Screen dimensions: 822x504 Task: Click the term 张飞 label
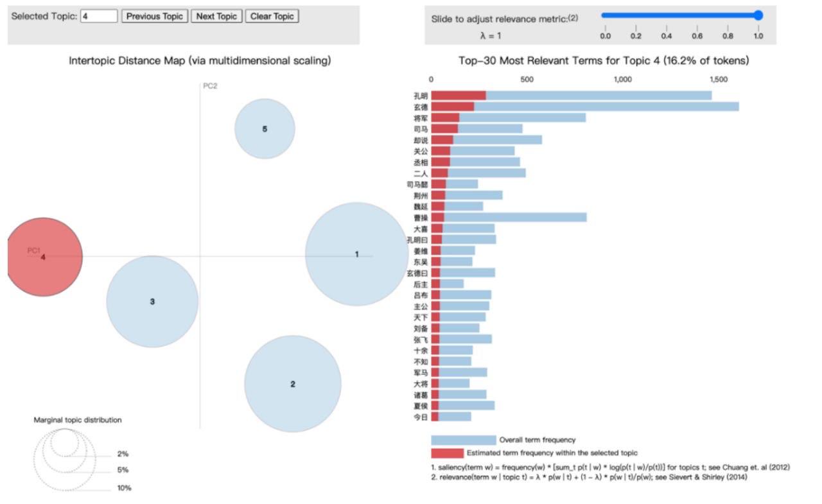pos(421,339)
